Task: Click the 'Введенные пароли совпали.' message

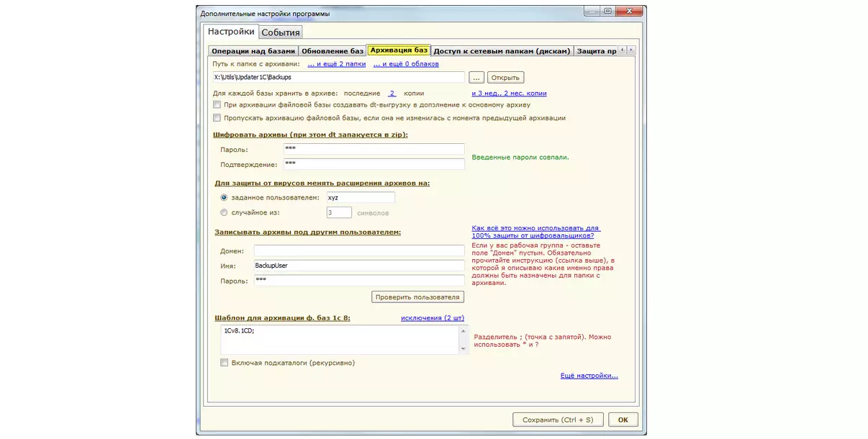Action: pos(520,157)
